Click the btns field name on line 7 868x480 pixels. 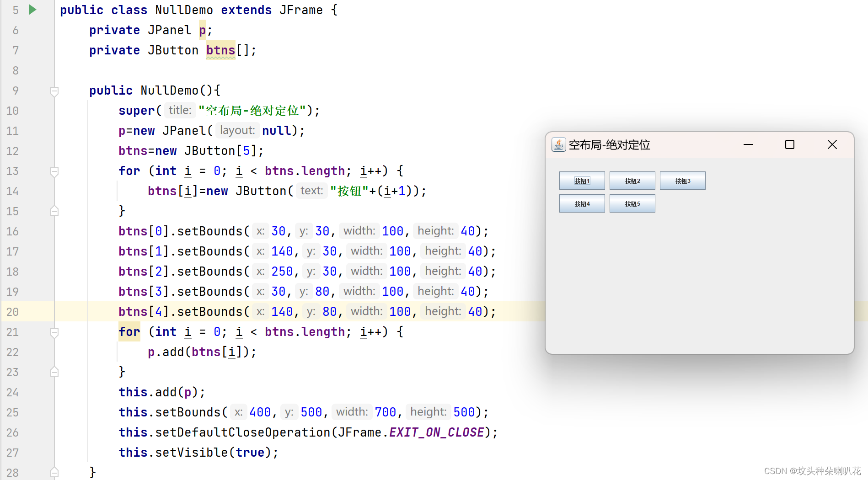click(x=220, y=50)
